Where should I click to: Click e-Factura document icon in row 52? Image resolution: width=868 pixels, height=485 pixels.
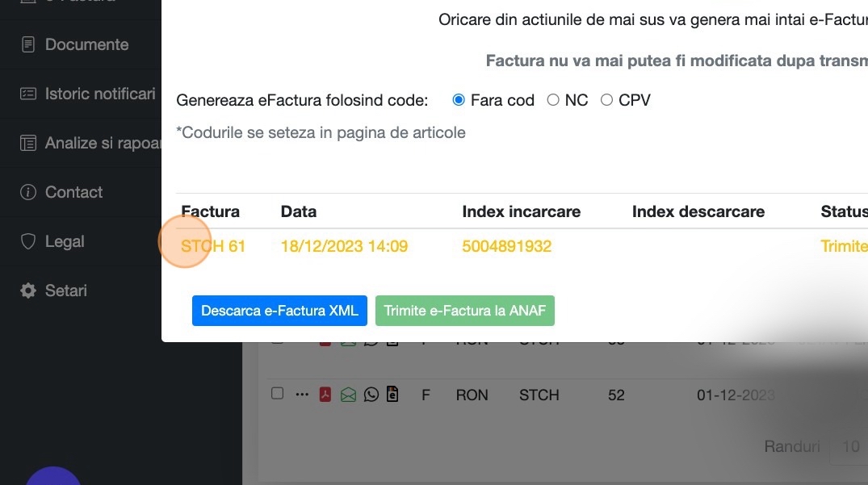(x=392, y=395)
